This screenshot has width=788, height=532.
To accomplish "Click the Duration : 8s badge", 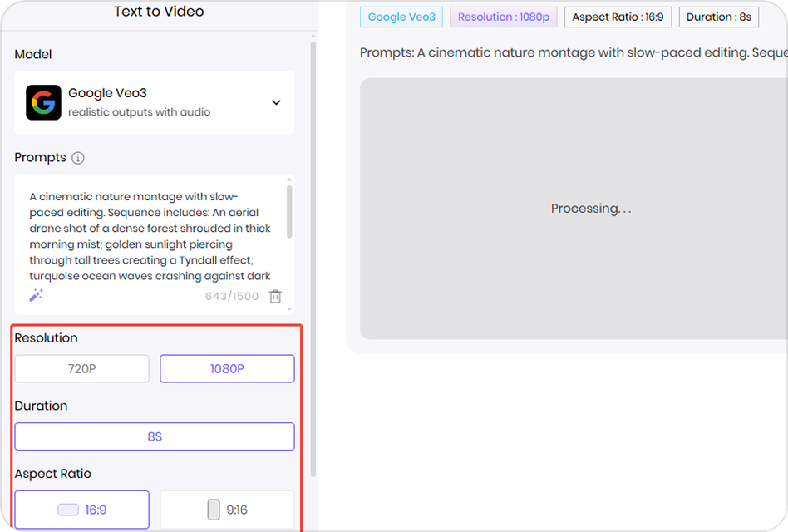I will (x=718, y=17).
